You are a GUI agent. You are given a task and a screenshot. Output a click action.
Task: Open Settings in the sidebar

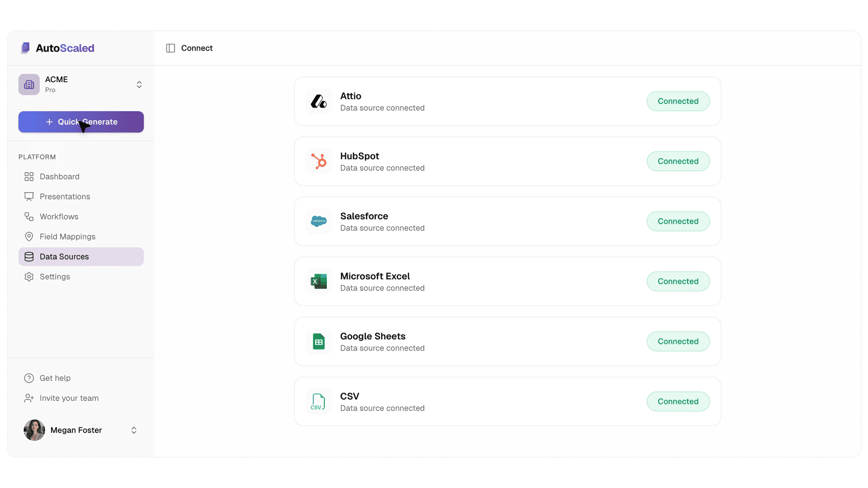55,277
